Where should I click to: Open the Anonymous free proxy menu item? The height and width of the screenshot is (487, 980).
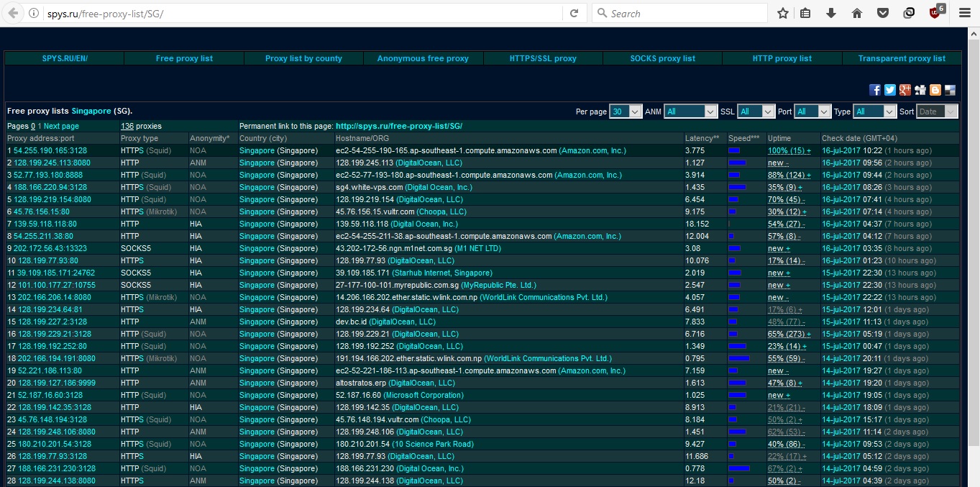423,58
